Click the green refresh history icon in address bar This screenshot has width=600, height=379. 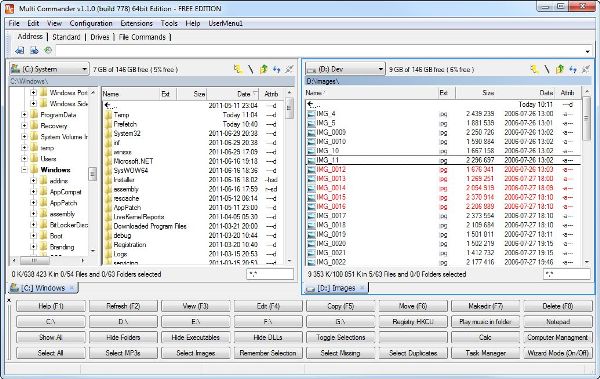click(x=48, y=50)
